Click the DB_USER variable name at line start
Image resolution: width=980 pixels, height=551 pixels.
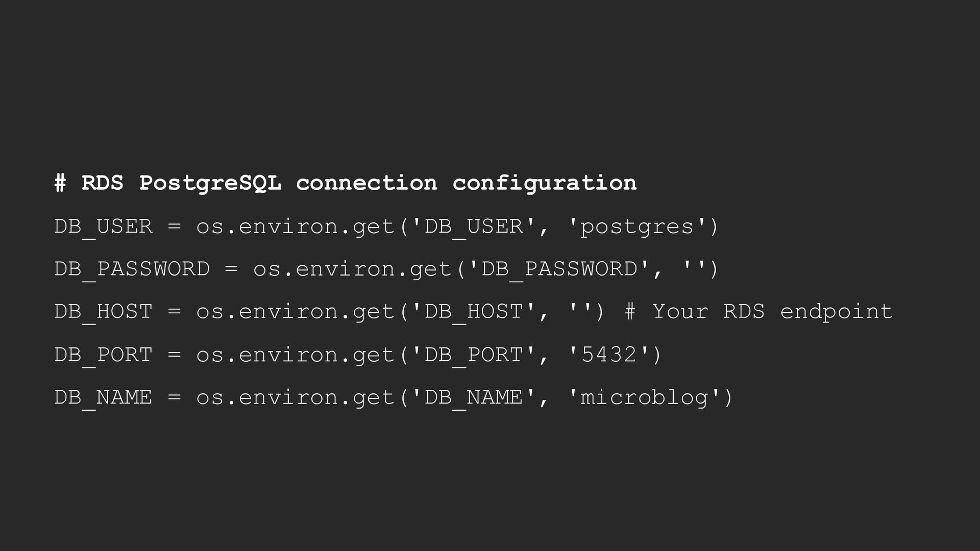pyautogui.click(x=104, y=227)
